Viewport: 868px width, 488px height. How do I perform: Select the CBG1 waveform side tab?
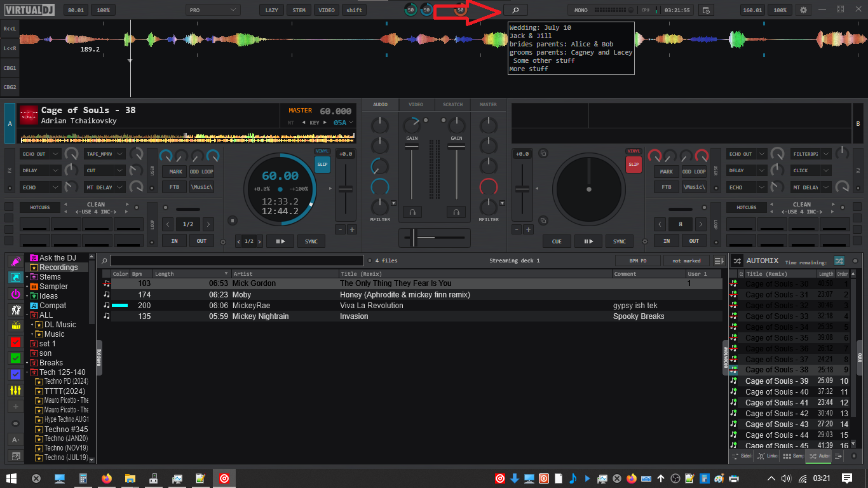pos(10,67)
